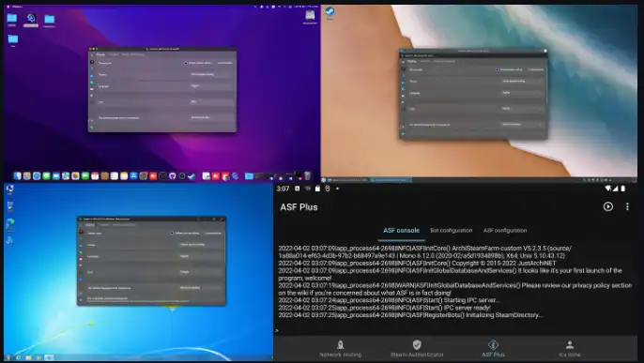Expand the Language dropdown in Windows settings window
This screenshot has width=644, height=363.
pyautogui.click(x=201, y=256)
